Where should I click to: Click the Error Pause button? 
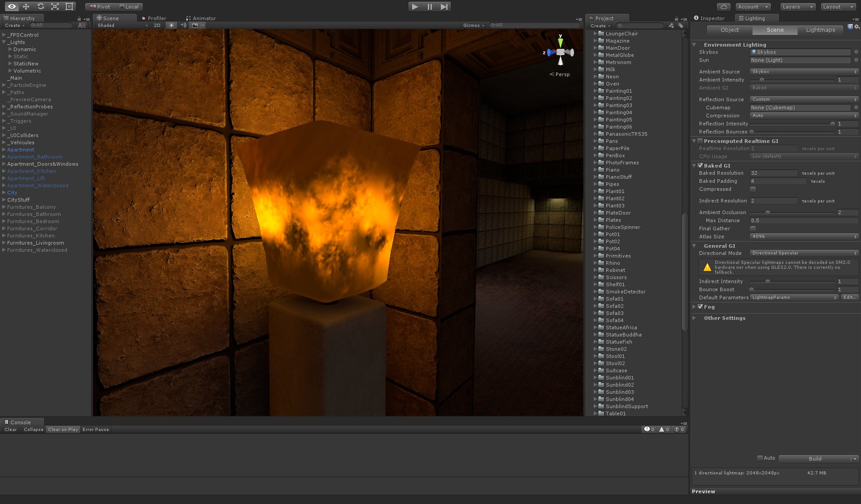[96, 429]
